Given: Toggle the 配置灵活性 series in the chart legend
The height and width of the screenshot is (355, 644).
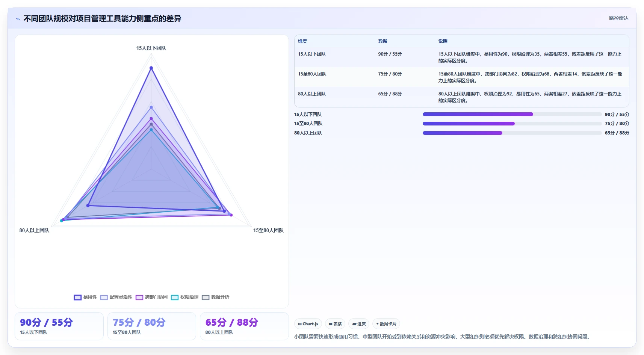Looking at the screenshot, I should point(116,297).
